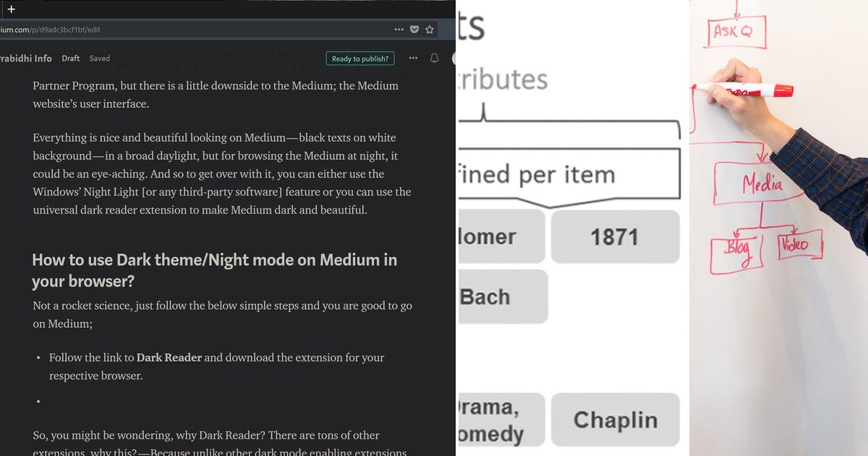Click the Prabidhi Info publication name
Viewport: 868px width, 456px height.
pos(25,59)
